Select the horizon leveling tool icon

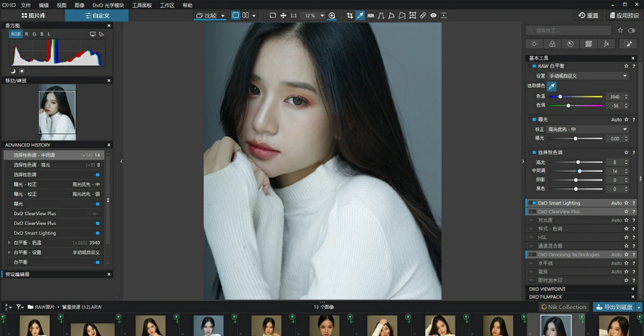click(x=371, y=15)
